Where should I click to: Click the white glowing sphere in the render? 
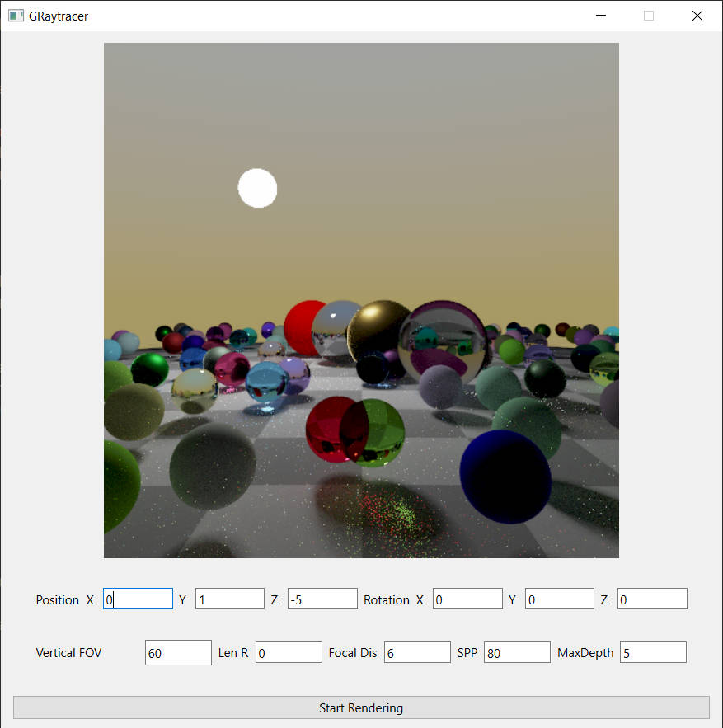257,188
